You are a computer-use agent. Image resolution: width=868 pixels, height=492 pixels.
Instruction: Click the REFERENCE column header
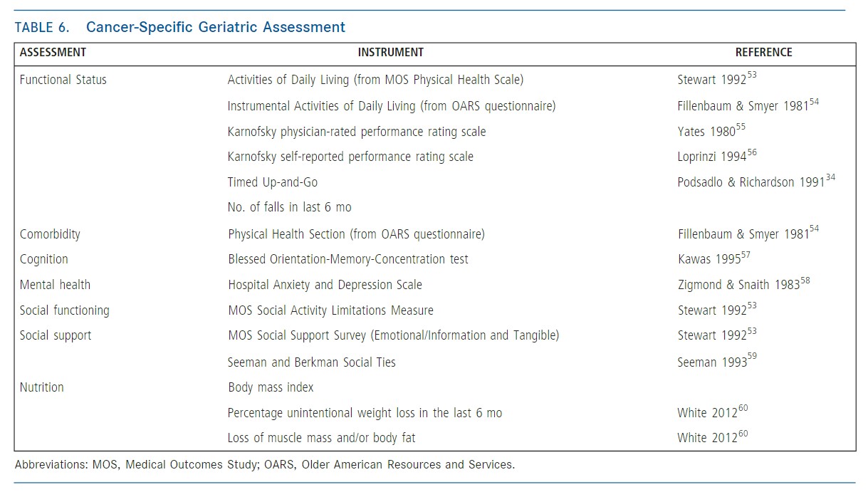[763, 52]
